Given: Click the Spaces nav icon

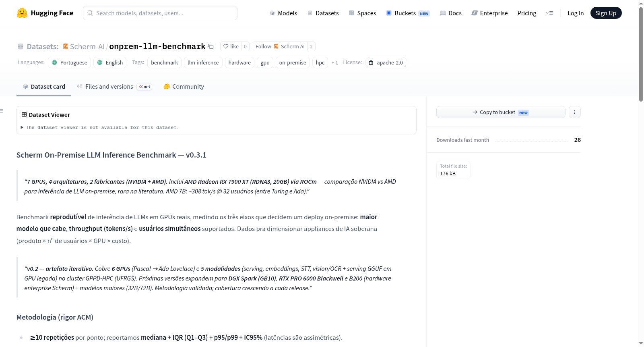Looking at the screenshot, I should coord(352,13).
